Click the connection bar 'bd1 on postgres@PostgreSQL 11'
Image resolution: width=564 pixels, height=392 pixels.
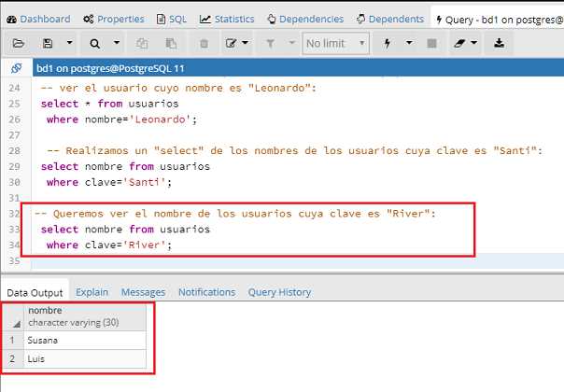point(298,68)
